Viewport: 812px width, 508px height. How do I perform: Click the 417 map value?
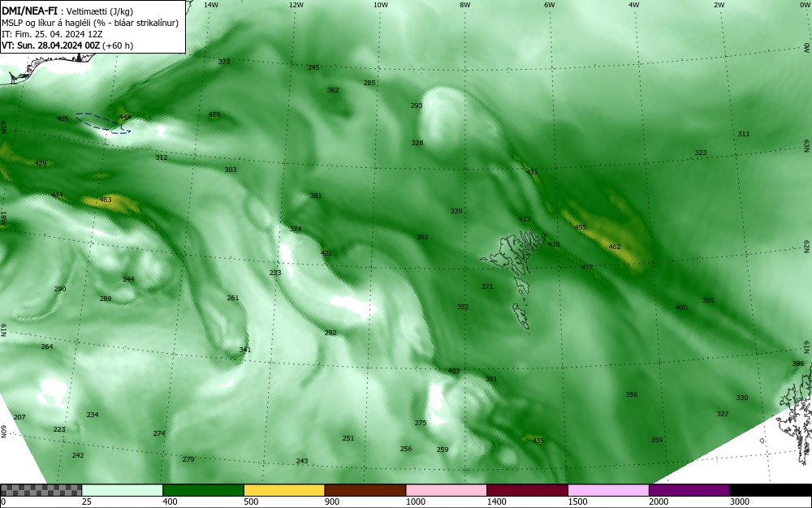(587, 267)
